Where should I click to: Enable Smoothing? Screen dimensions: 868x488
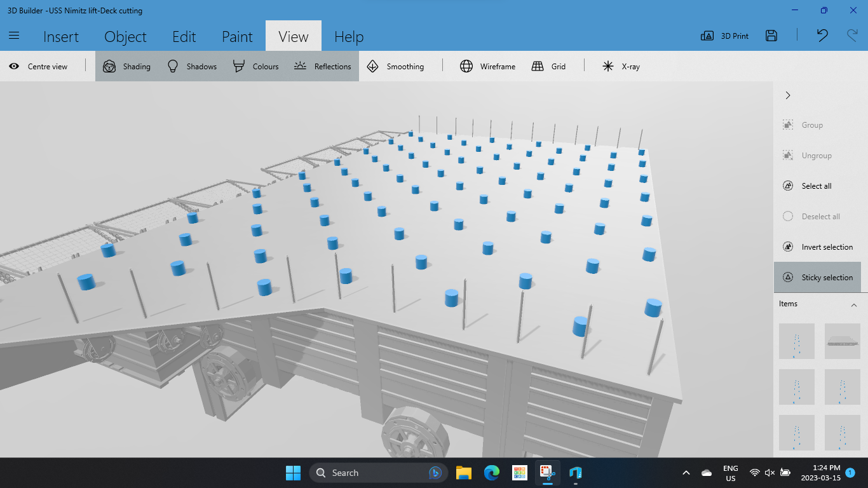pyautogui.click(x=395, y=66)
